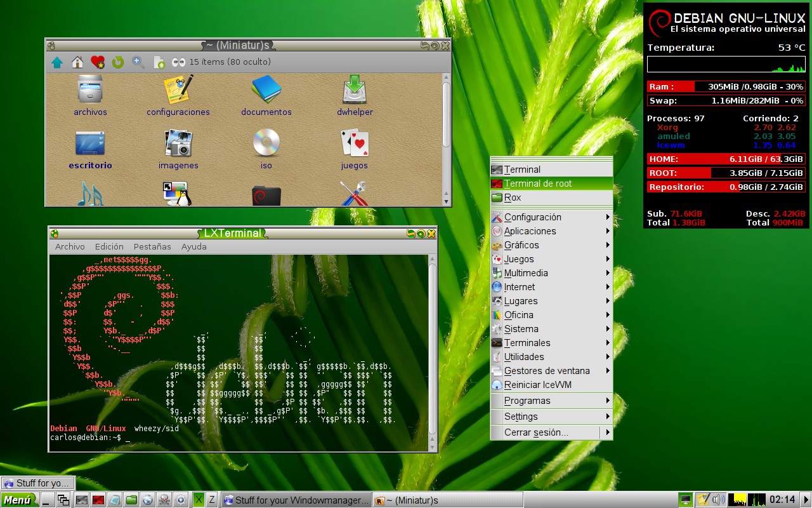Expand the Utilidades submenu
Image resolution: width=812 pixels, height=508 pixels.
point(551,357)
